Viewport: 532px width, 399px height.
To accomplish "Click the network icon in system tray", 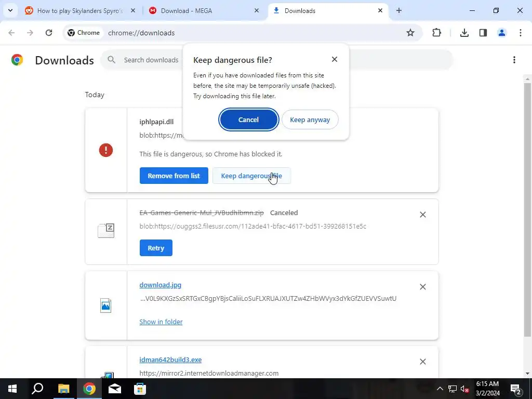I will [453, 389].
